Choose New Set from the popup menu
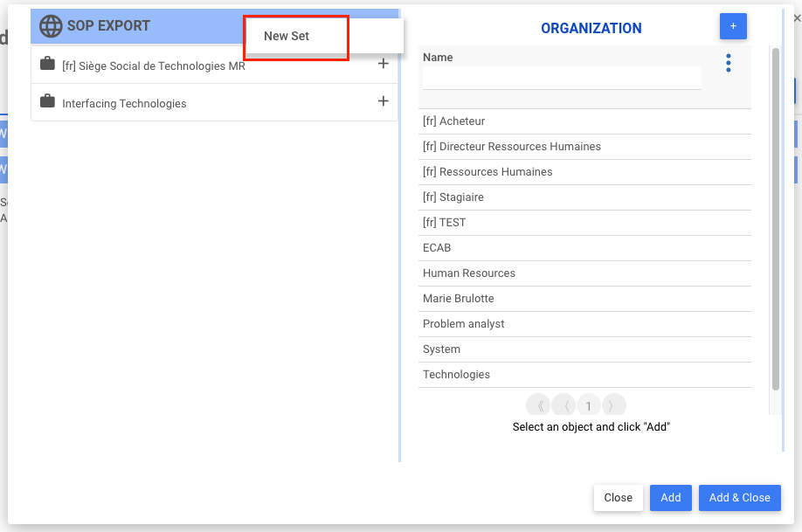 pos(287,37)
